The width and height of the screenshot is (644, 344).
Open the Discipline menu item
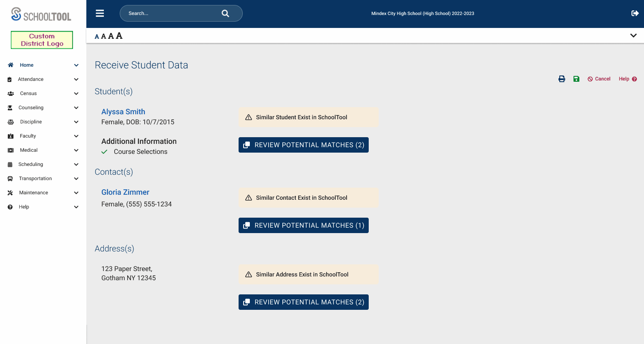tap(31, 122)
